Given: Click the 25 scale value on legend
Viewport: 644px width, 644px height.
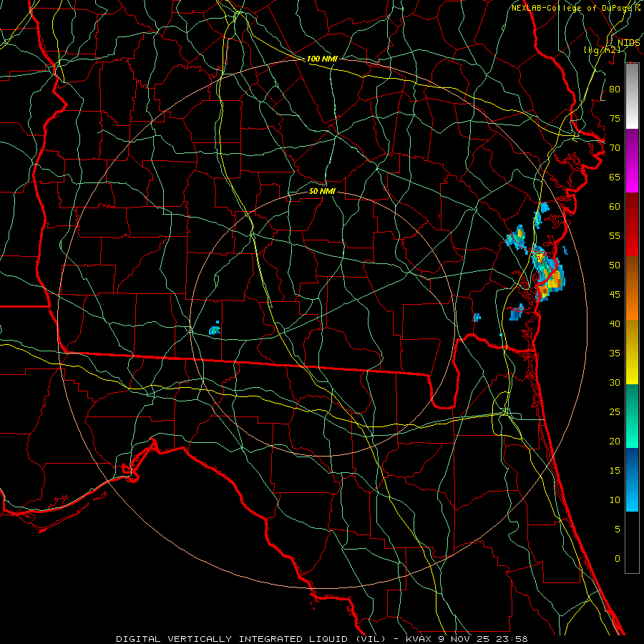Looking at the screenshot, I should pos(615,412).
